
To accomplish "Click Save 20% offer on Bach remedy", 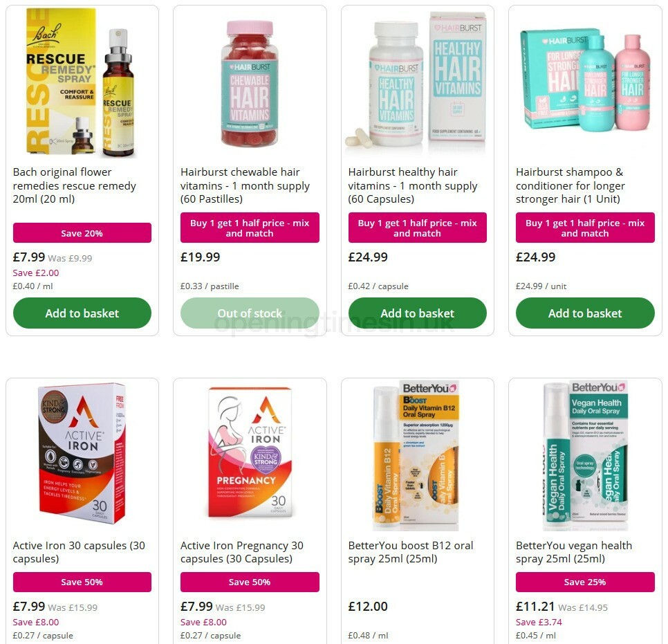I will 82,233.
